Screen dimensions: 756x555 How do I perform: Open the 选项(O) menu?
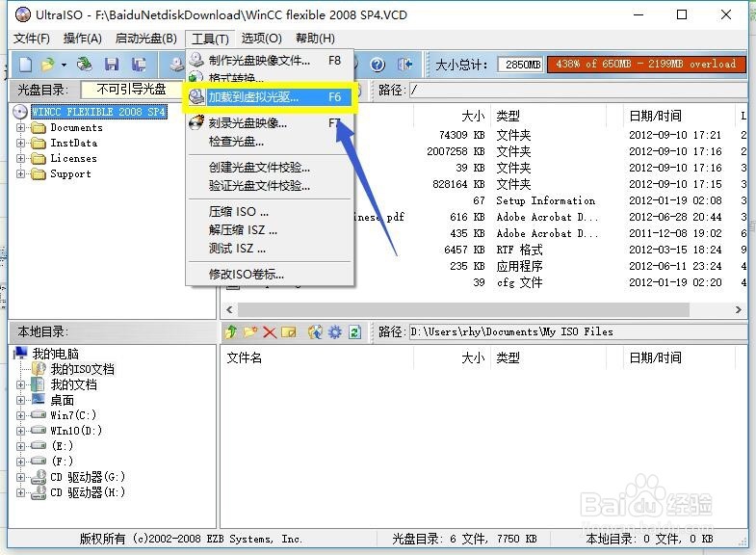tap(261, 39)
